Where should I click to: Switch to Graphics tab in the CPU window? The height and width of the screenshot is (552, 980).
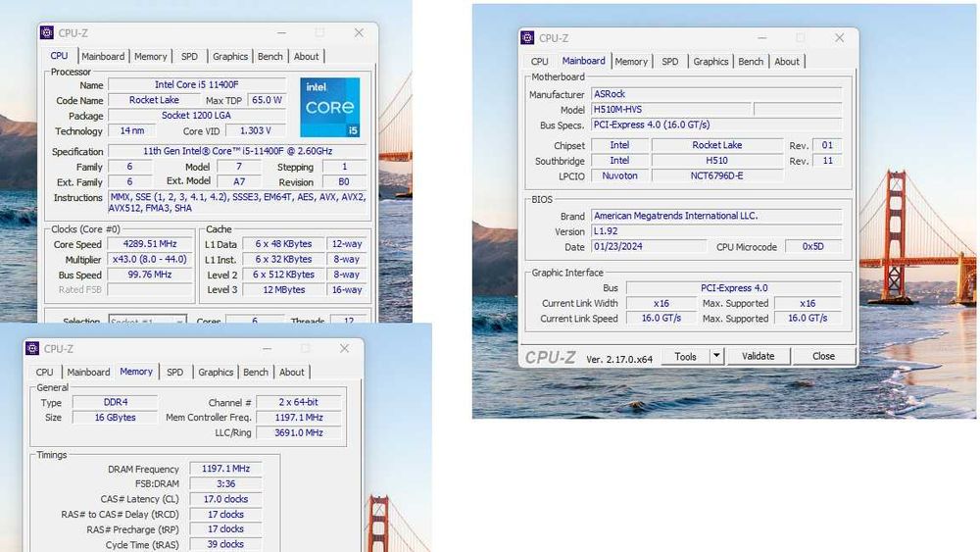point(230,56)
